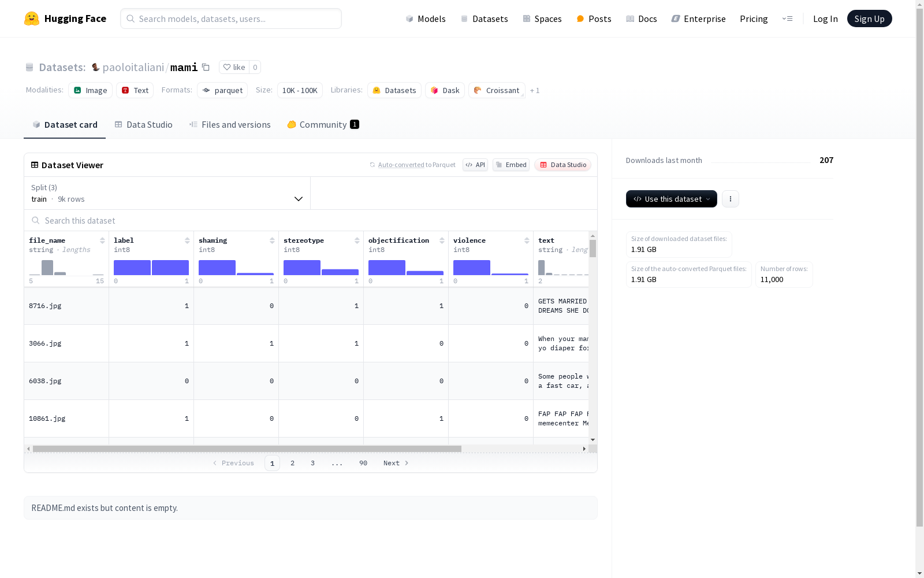Screen dimensions: 924x578
Task: Copy dataset name with the copy icon
Action: point(206,67)
